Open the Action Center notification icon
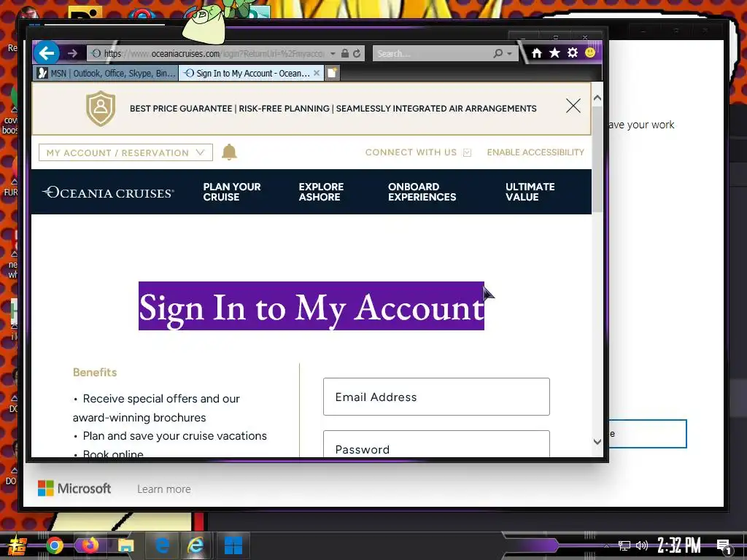747x560 pixels. 724,546
